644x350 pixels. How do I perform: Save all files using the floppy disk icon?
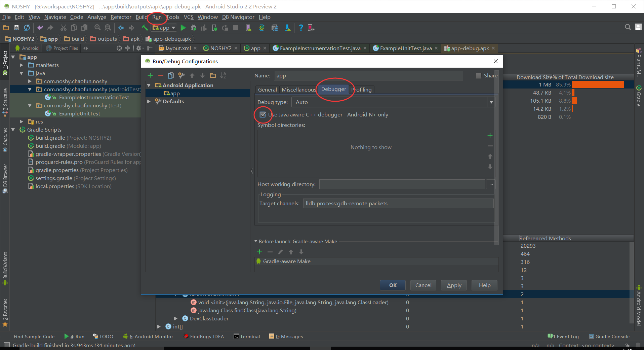point(16,28)
